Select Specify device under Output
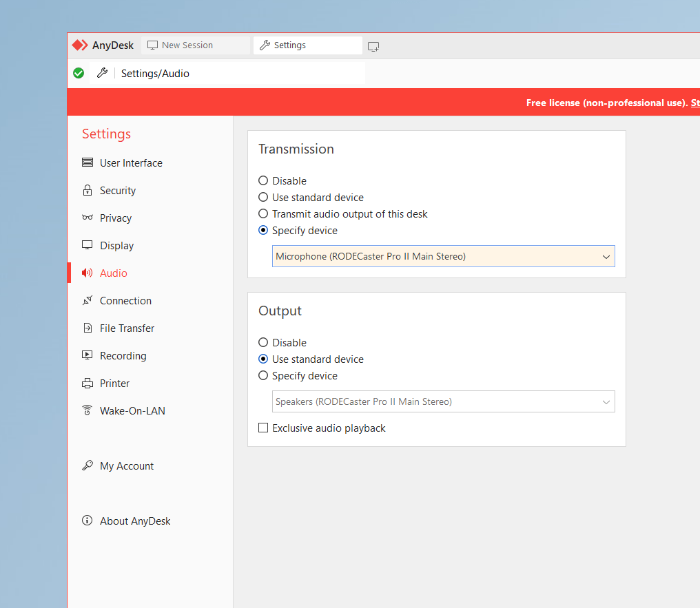 coord(263,375)
